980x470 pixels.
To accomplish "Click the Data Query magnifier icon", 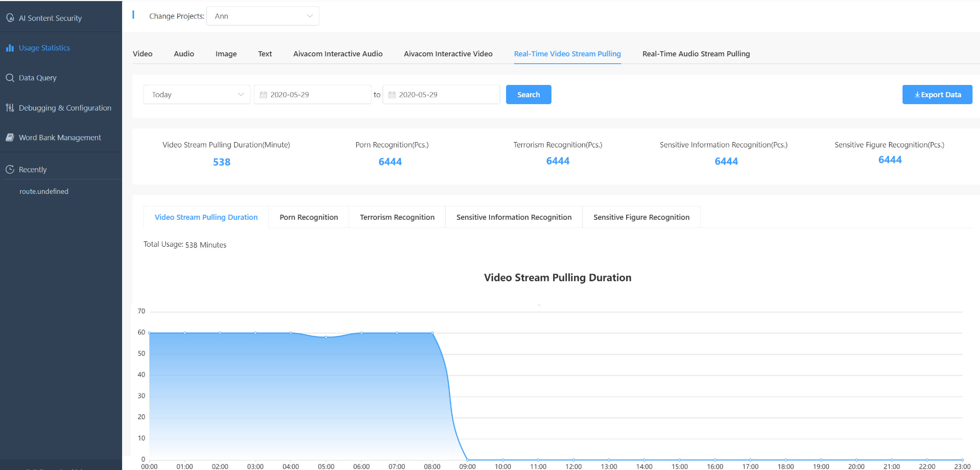I will [x=10, y=77].
